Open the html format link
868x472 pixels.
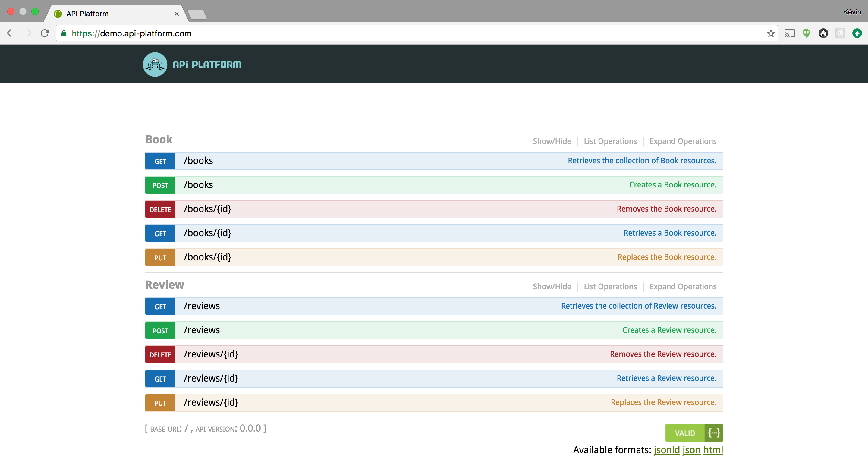pyautogui.click(x=713, y=450)
